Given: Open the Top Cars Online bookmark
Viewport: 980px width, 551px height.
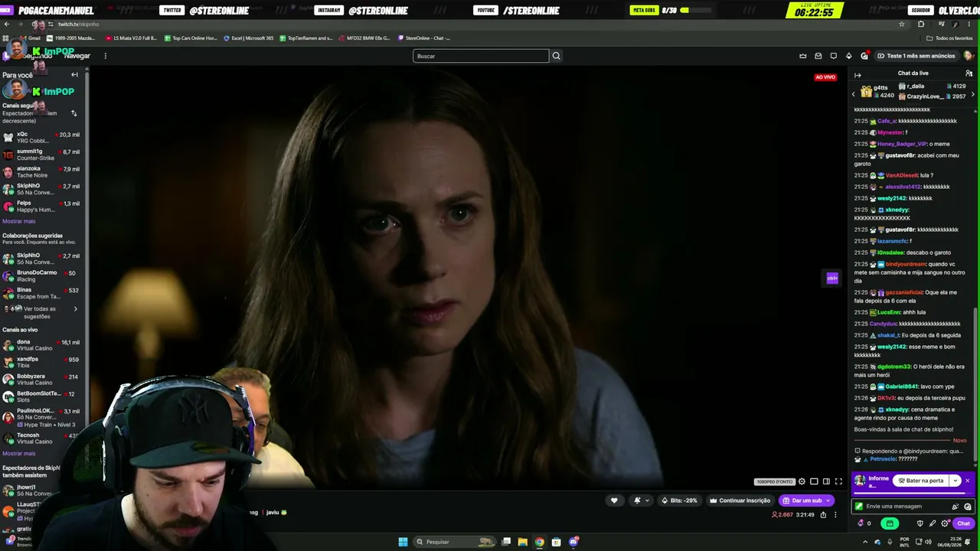Looking at the screenshot, I should pyautogui.click(x=191, y=37).
